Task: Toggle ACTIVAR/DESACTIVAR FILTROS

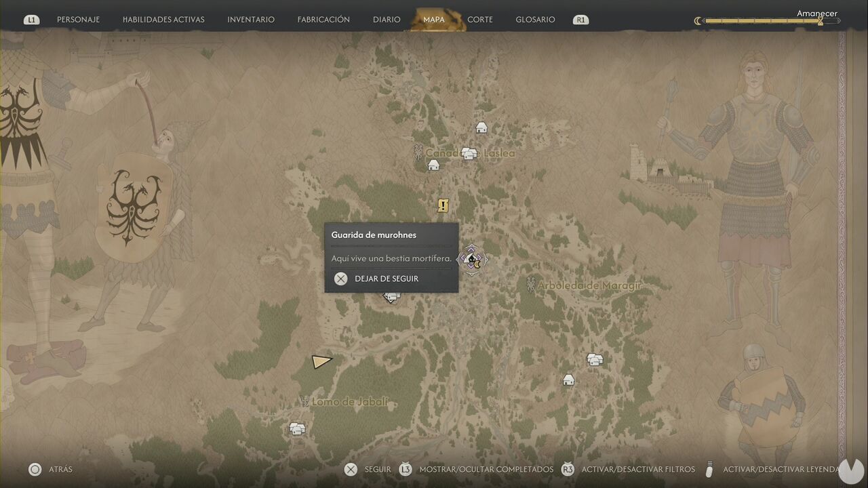Action: coord(638,469)
